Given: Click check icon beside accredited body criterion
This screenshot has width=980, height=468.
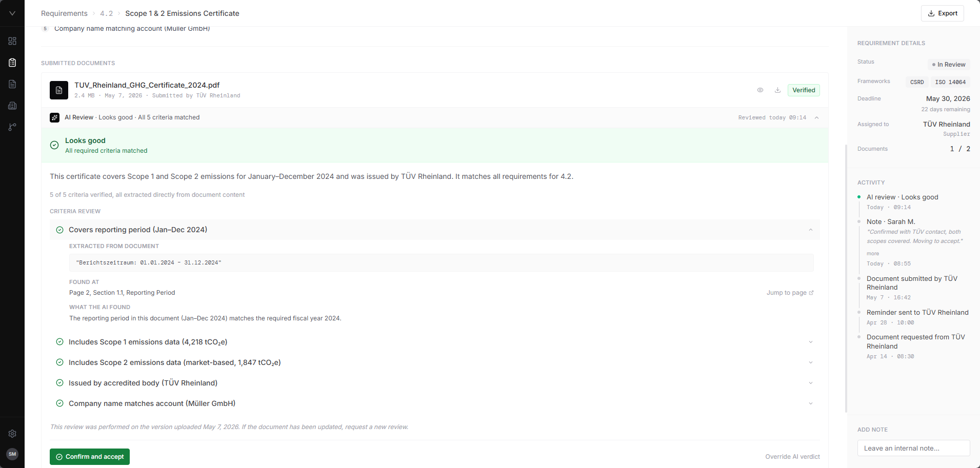Looking at the screenshot, I should coord(59,383).
